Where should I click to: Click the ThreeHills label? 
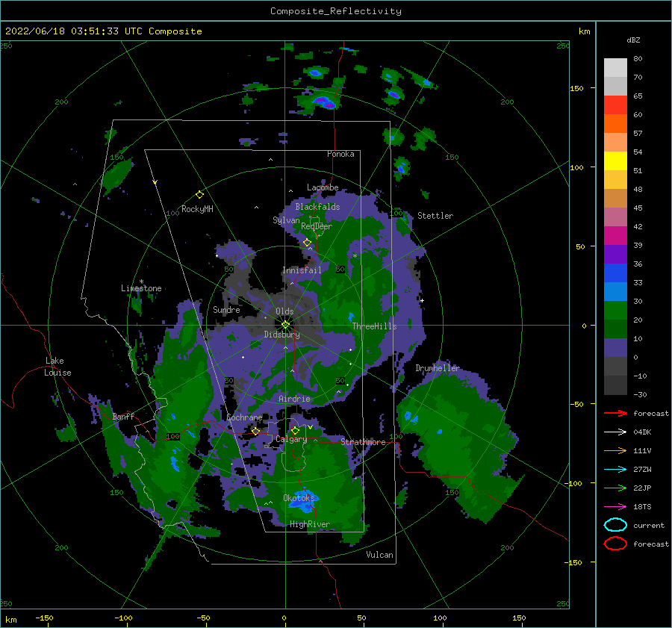pyautogui.click(x=374, y=326)
